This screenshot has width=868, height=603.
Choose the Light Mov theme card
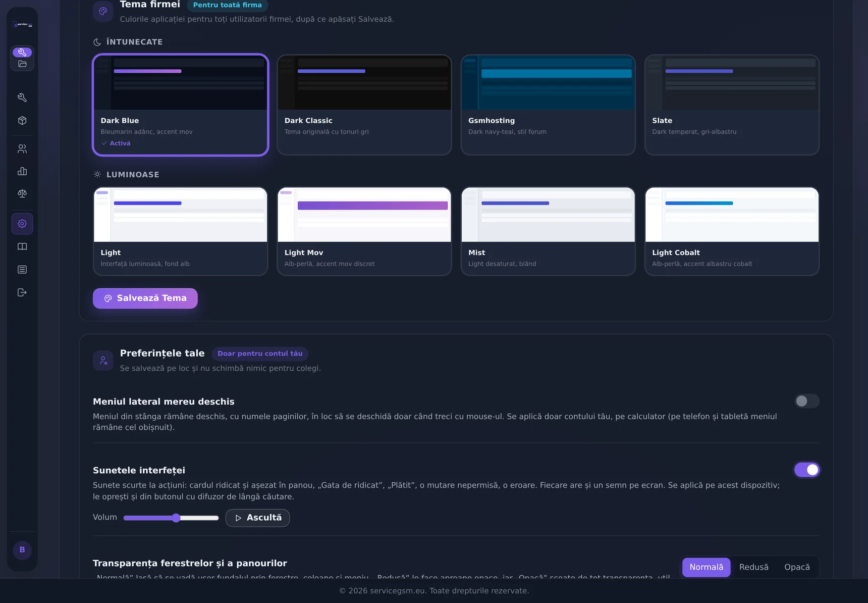[364, 231]
